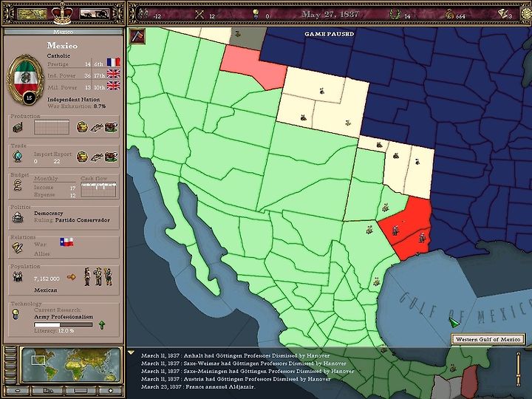The height and width of the screenshot is (399, 532).
Task: Click the Texas flag in War row
Action: 66,242
